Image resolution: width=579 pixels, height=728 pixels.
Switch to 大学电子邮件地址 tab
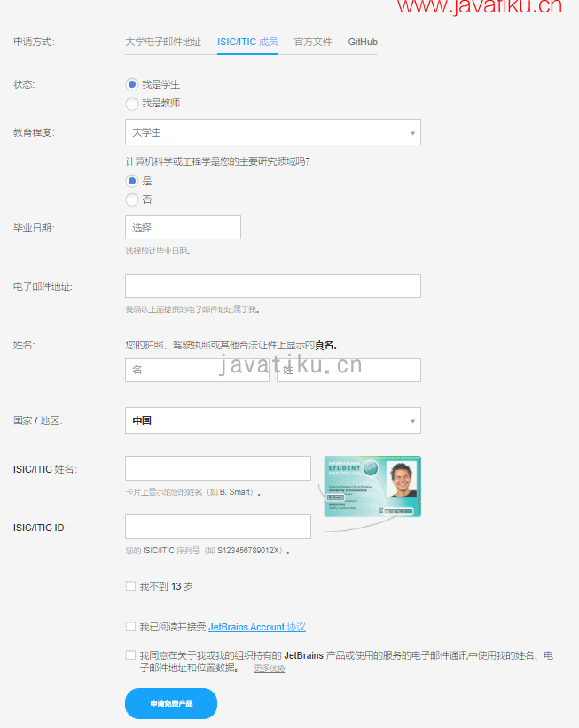click(163, 42)
